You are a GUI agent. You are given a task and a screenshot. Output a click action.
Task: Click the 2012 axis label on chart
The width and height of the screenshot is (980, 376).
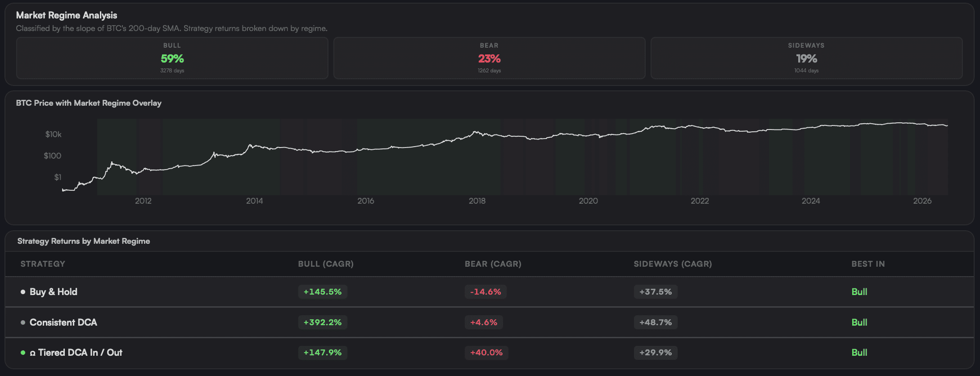(143, 201)
